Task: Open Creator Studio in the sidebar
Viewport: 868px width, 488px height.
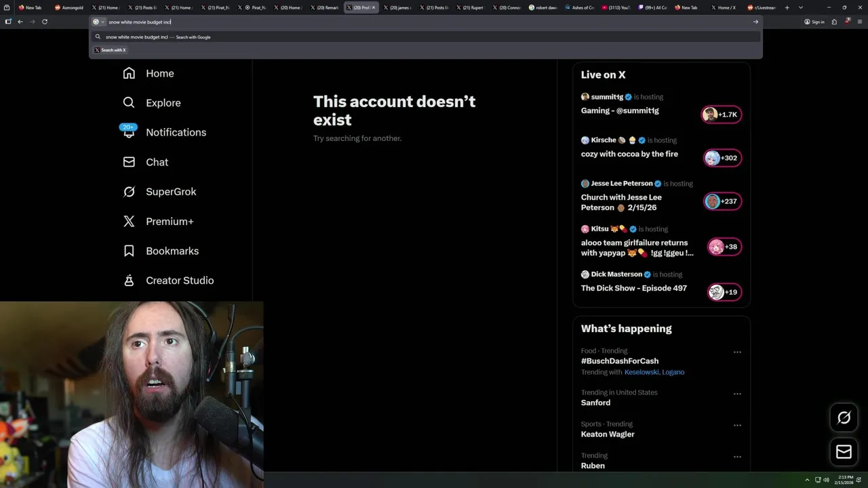Action: pos(168,281)
